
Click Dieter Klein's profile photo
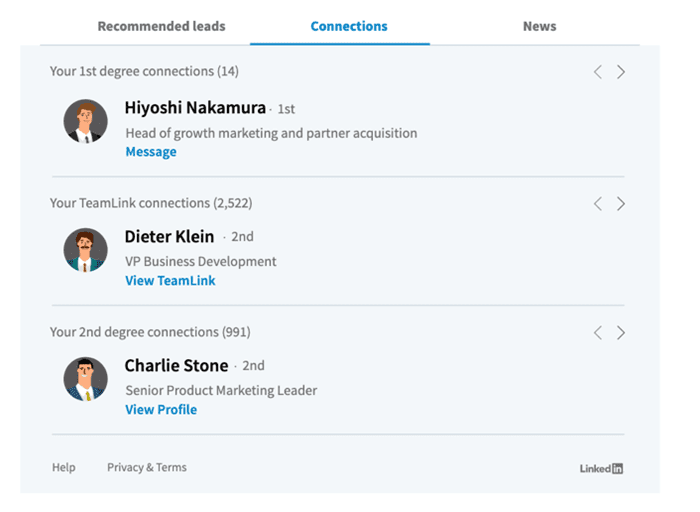85,250
